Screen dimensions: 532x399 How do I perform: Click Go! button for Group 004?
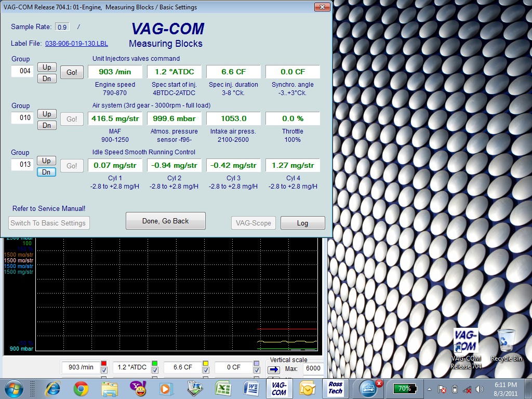(72, 72)
